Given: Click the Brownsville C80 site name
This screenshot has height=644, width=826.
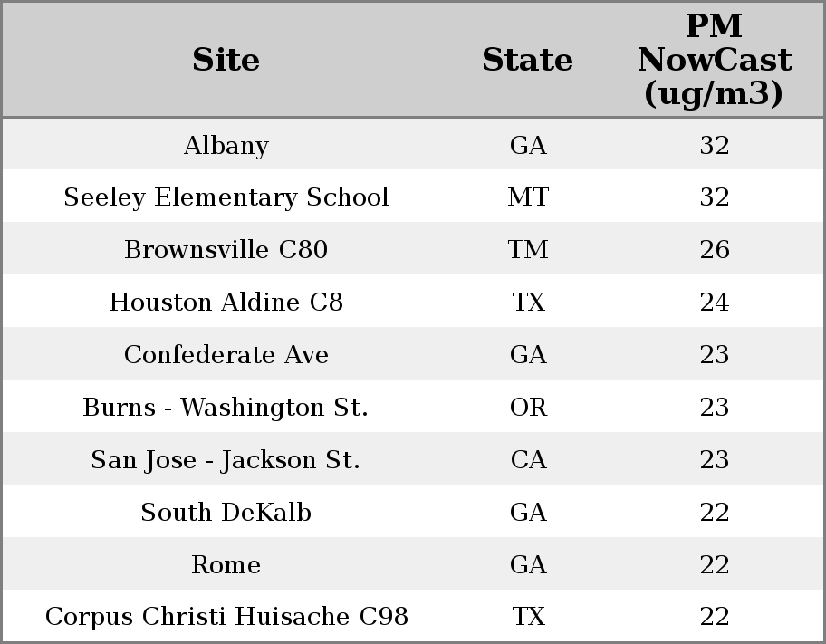Looking at the screenshot, I should point(226,250).
